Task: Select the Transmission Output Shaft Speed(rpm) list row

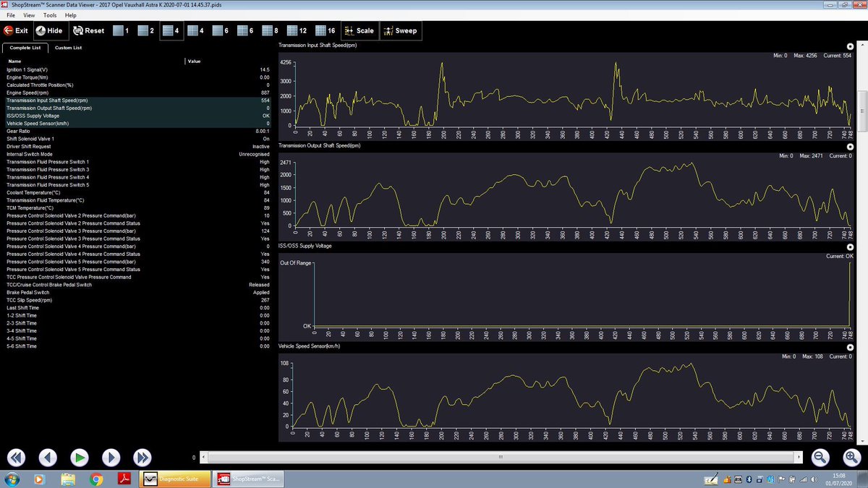Action: [137, 108]
